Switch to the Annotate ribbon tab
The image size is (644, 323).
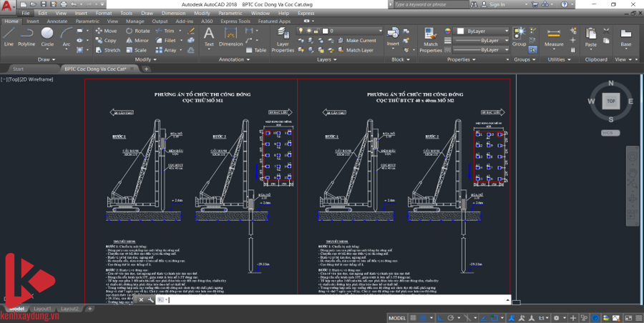point(57,21)
